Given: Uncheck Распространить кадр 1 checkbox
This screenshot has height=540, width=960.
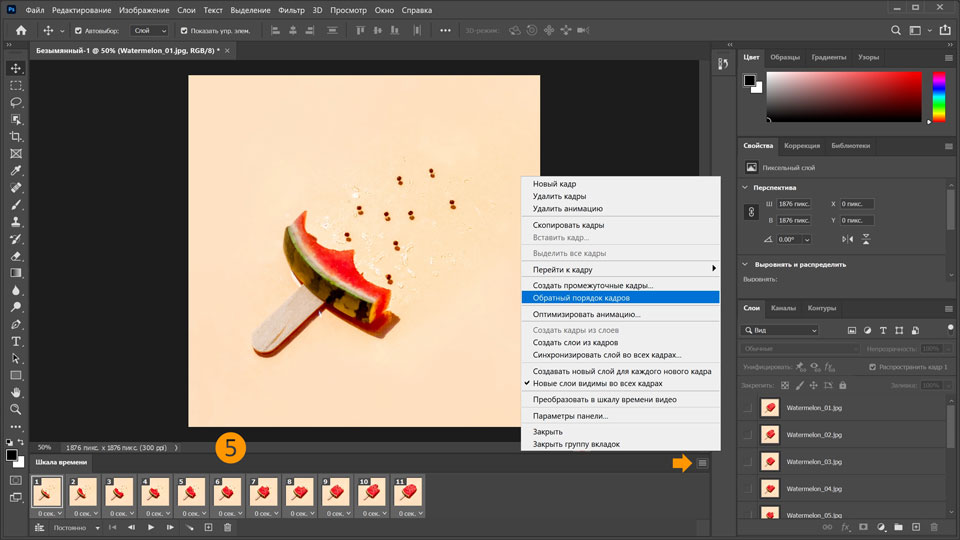Looking at the screenshot, I should click(x=872, y=367).
